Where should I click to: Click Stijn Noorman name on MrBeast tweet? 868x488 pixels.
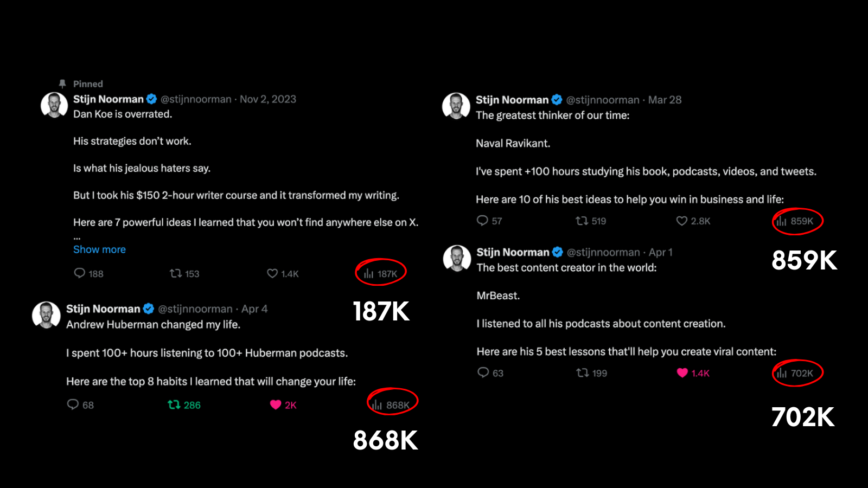point(513,252)
